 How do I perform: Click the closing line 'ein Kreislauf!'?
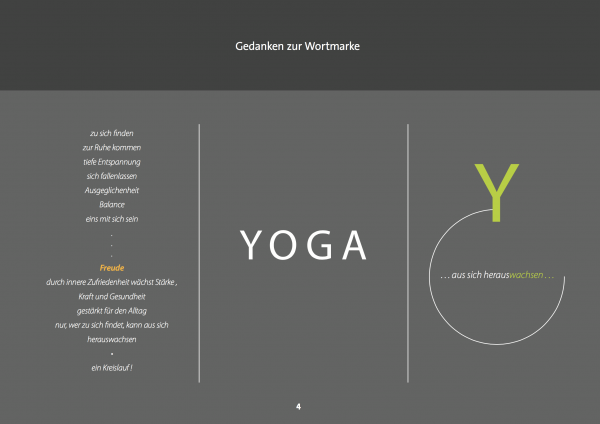click(x=112, y=369)
